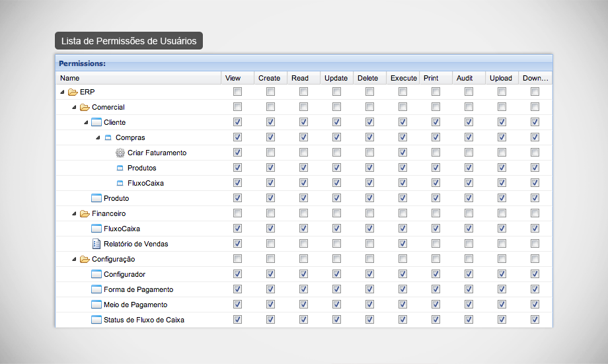Uncheck Print permission for Forma de Pagamento

[436, 289]
